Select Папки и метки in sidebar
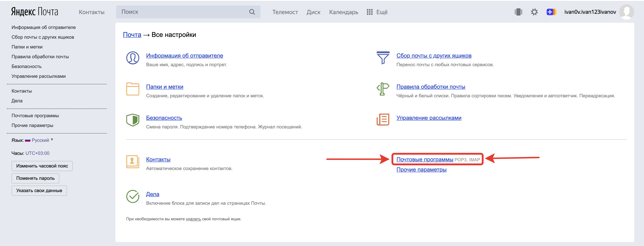This screenshot has width=644, height=246. click(x=27, y=47)
